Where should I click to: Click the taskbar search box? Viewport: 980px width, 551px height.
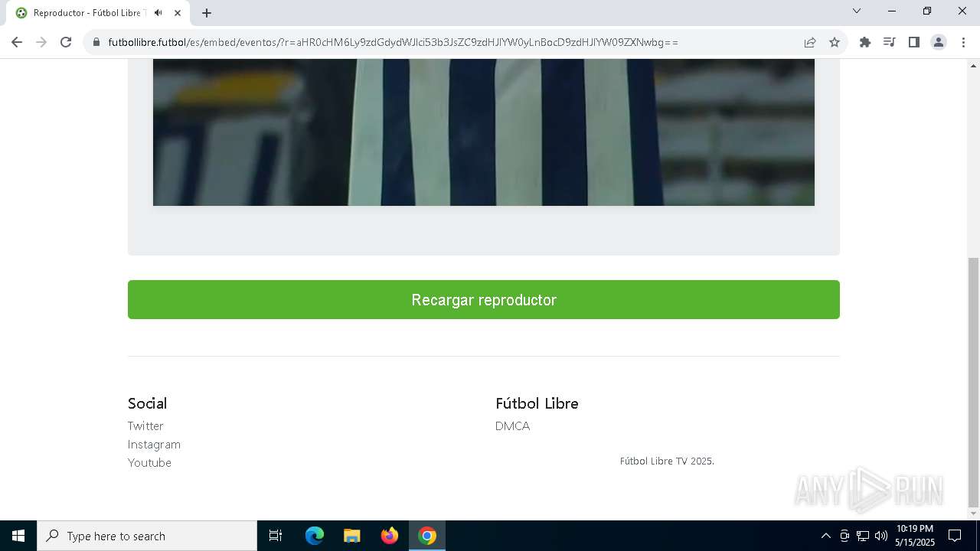point(147,536)
